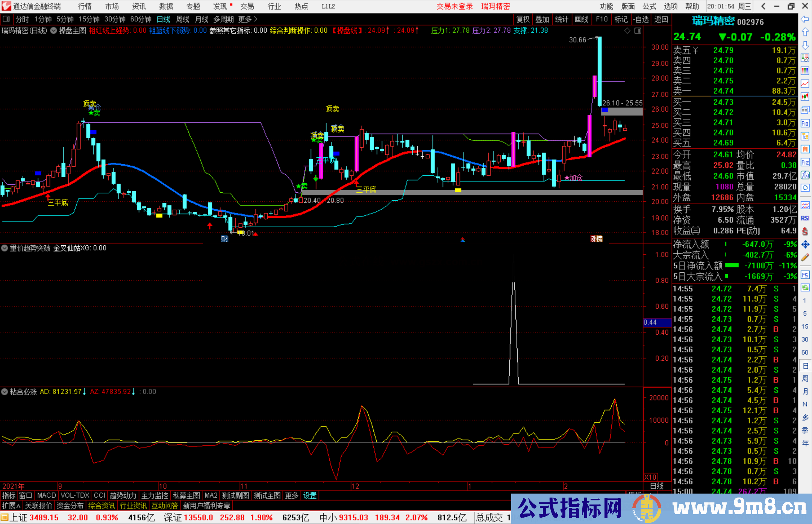Toggle the 操盘主图 indicator circle button
The width and height of the screenshot is (812, 524).
click(54, 30)
